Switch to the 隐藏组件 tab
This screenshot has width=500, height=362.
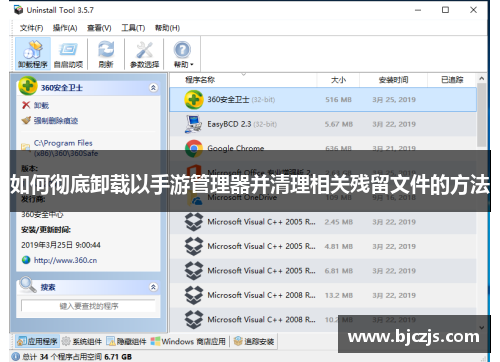point(126,341)
